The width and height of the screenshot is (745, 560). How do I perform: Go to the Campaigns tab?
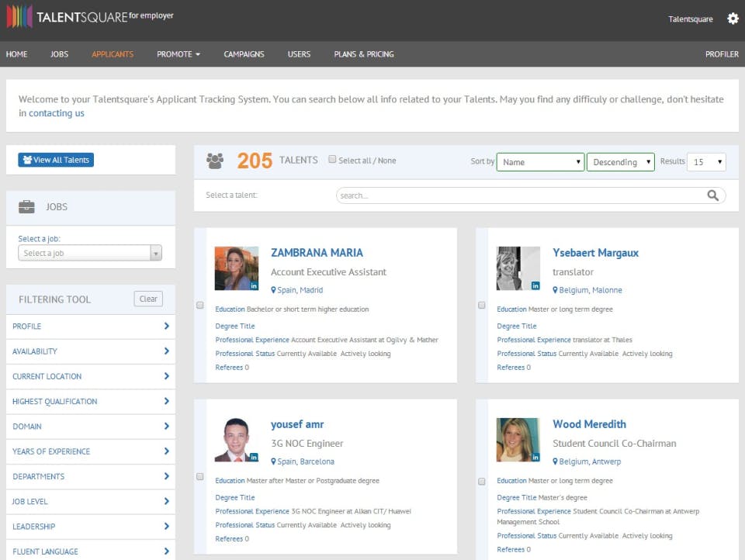pos(244,54)
